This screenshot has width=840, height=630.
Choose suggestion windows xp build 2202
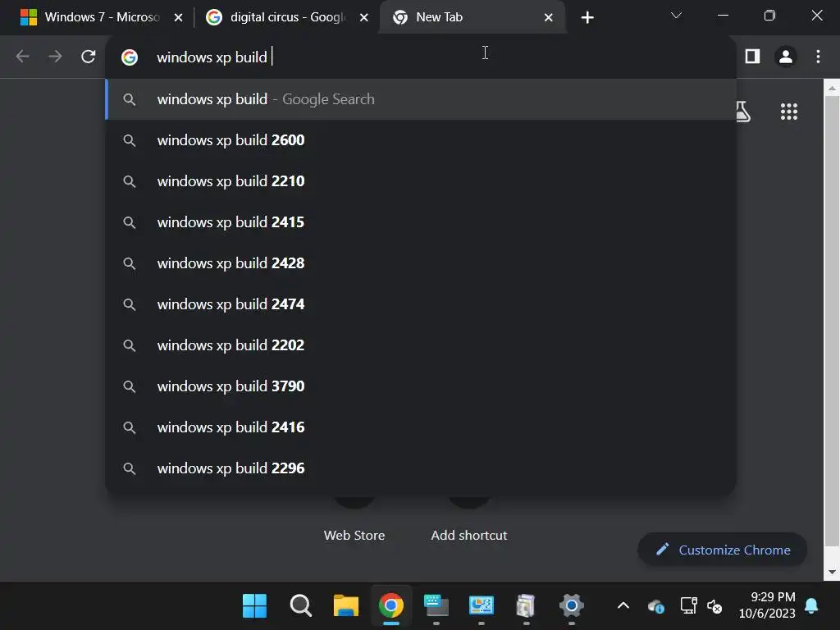(x=421, y=345)
